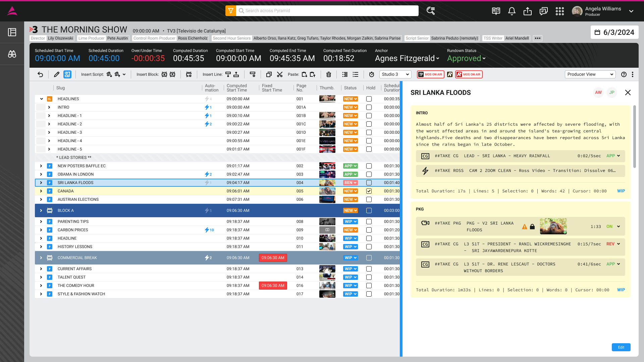Expand the OBAMA IN LONDON row
The image size is (644, 362).
[x=41, y=174]
